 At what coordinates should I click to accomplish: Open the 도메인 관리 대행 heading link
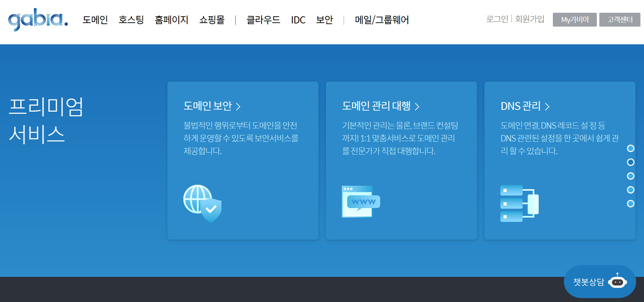[x=376, y=106]
